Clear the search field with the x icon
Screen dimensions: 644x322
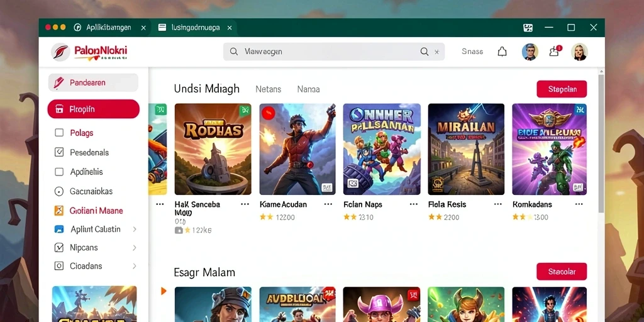(437, 52)
